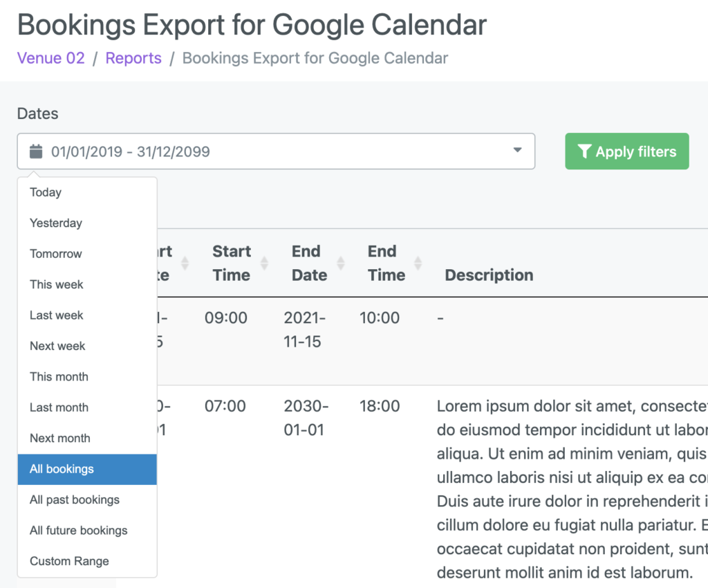Go to Venue 02 breadcrumb link
The image size is (708, 588).
[x=51, y=58]
